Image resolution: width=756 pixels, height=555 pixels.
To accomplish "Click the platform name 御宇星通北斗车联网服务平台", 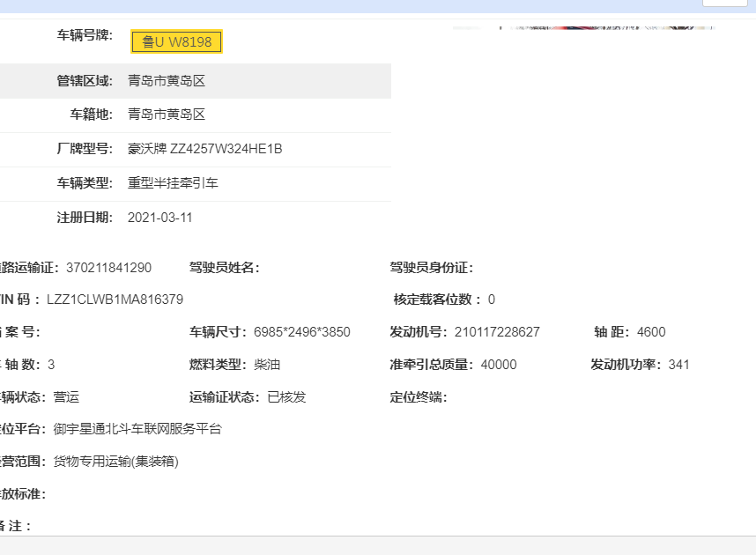I will click(x=137, y=429).
